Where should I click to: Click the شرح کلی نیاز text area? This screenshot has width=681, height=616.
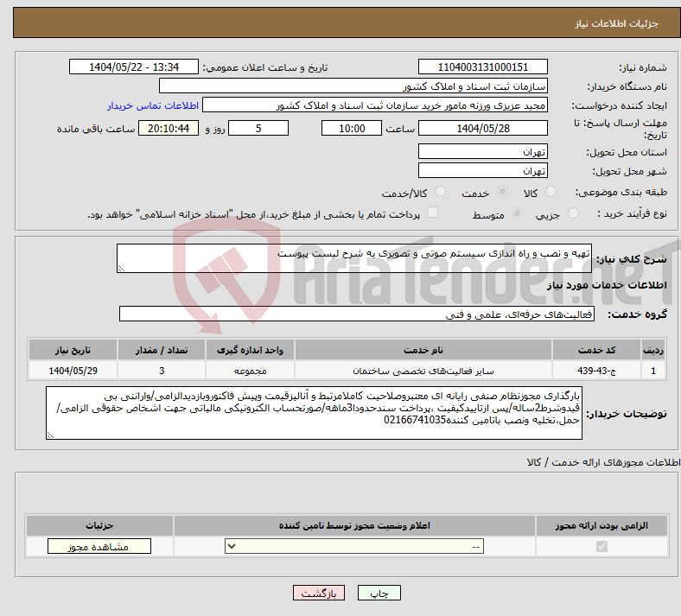tap(354, 258)
